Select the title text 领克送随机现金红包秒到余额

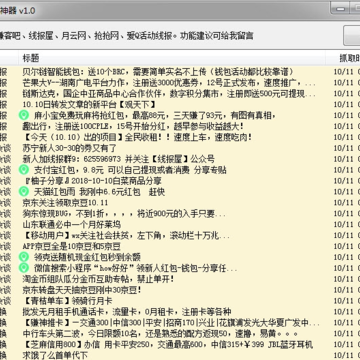tap(87, 257)
